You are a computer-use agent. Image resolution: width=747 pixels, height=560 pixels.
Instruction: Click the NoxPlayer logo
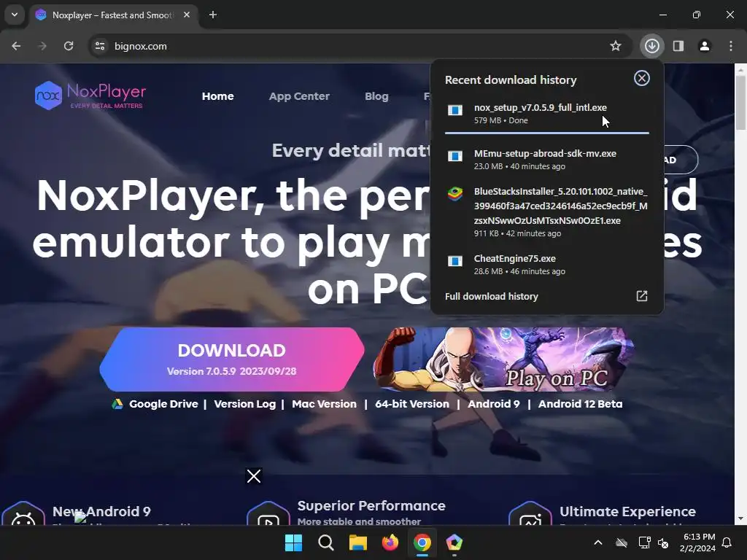90,96
